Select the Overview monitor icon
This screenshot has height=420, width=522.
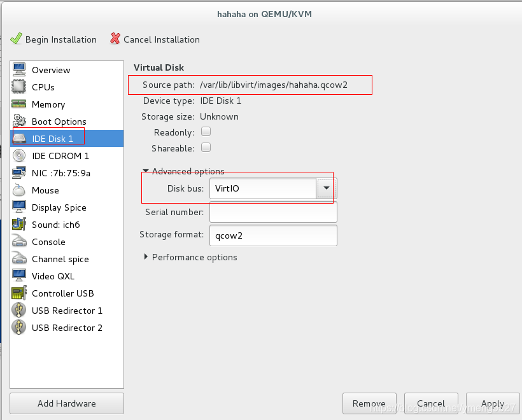tap(19, 69)
